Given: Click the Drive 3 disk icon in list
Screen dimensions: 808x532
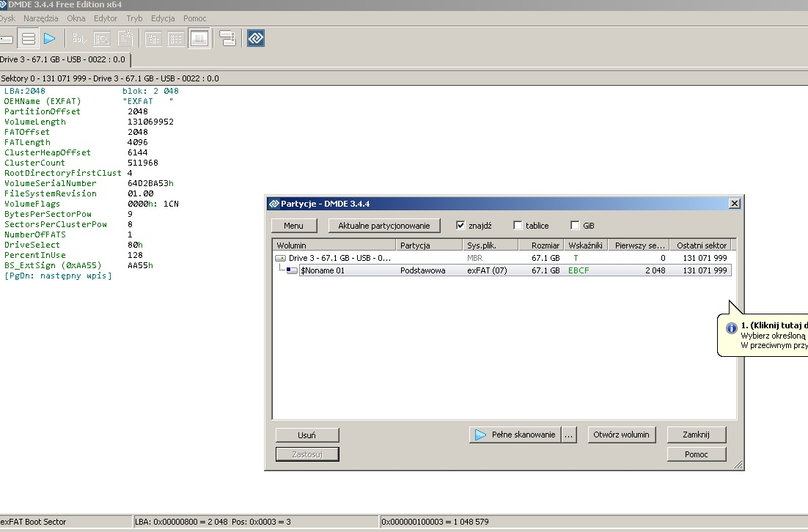Looking at the screenshot, I should point(280,258).
